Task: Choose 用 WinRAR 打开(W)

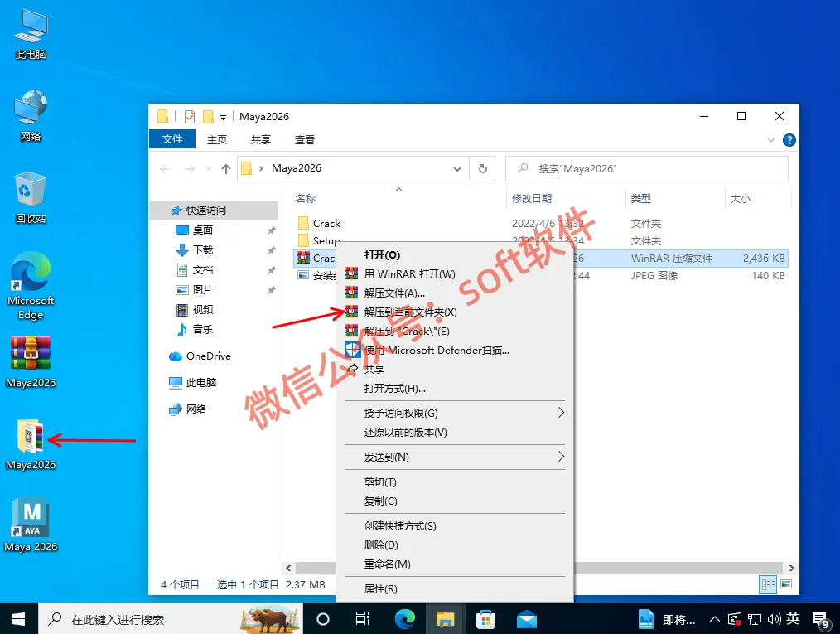Action: tap(454, 273)
